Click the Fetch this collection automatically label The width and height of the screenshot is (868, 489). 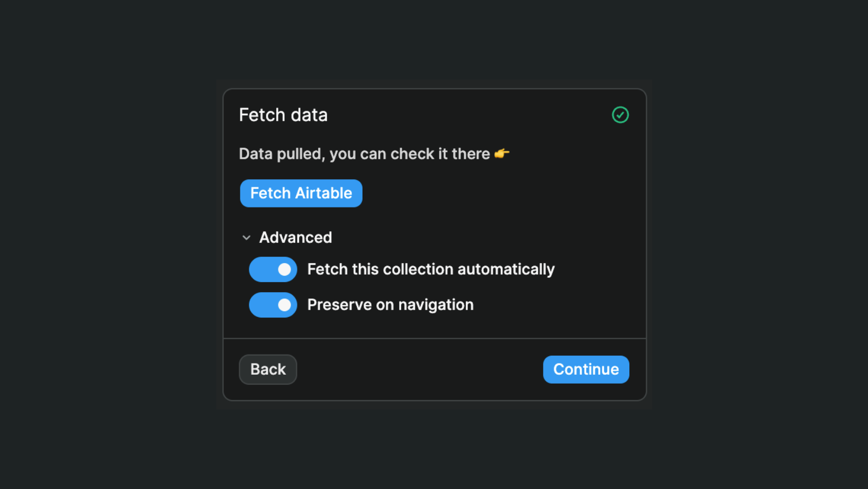pyautogui.click(x=430, y=269)
